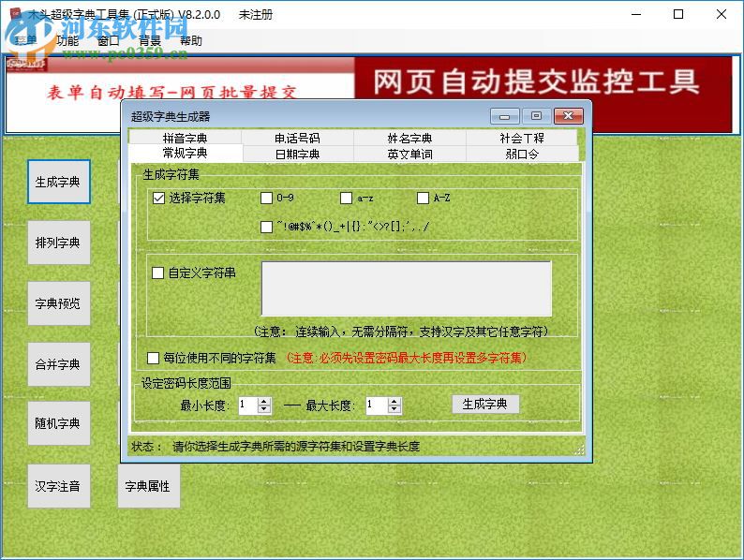
Task: Click the status bar message text
Action: point(296,446)
